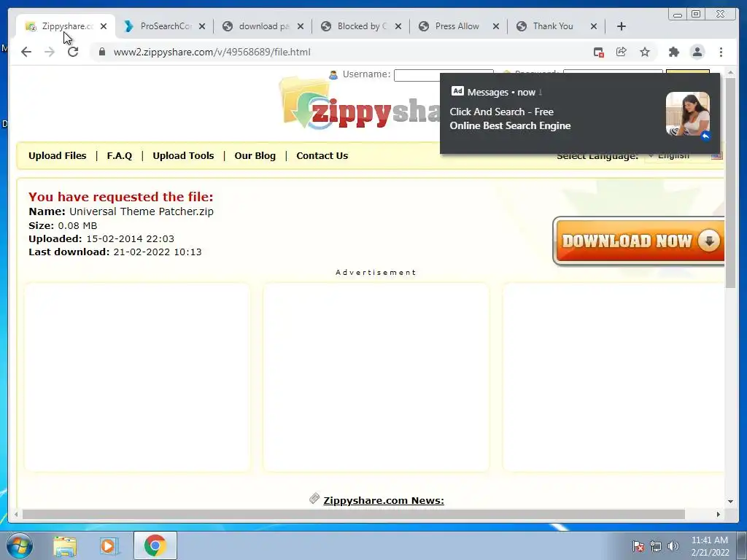Screen dimensions: 747x560
Task: Open the pop-up blocked icon in address bar
Action: click(x=598, y=52)
